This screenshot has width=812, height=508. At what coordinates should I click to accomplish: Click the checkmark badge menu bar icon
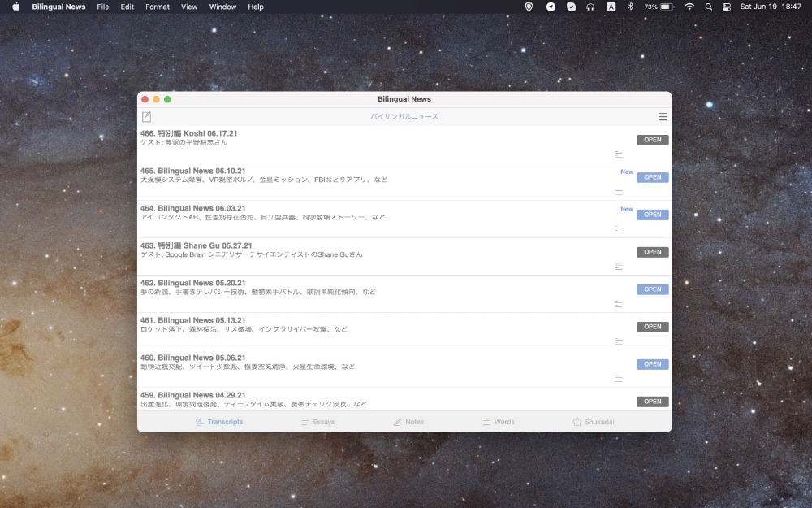(571, 7)
